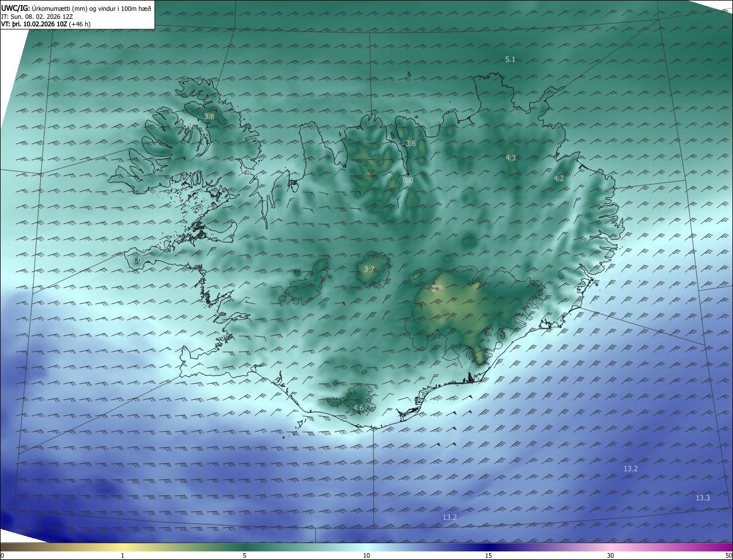733x560 pixels.
Task: Click the 1 tick on the color scale
Action: pos(123,555)
